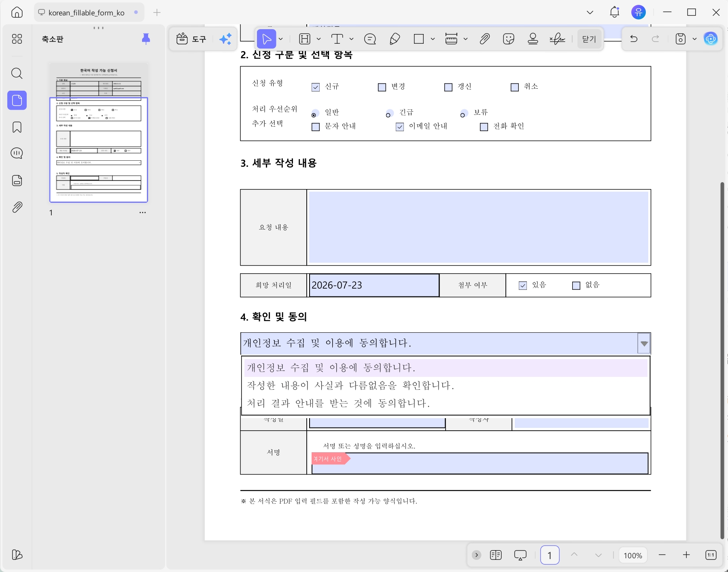
Task: Check the 전화 확인 checkbox
Action: pyautogui.click(x=484, y=127)
